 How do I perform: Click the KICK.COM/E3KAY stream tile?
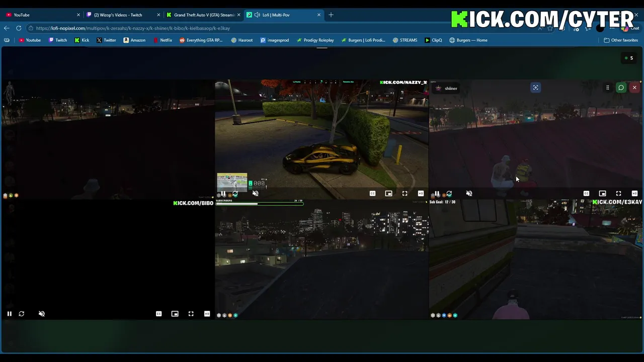click(x=536, y=259)
